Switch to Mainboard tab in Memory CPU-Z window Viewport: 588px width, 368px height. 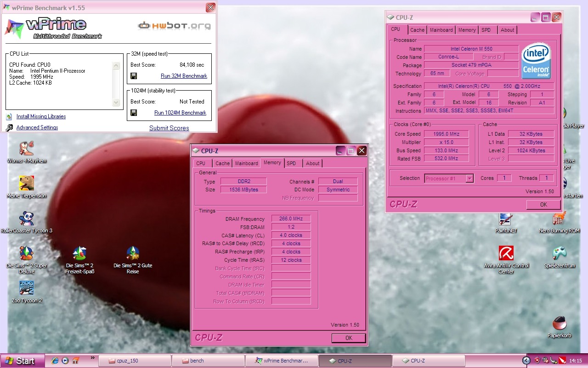coord(247,163)
